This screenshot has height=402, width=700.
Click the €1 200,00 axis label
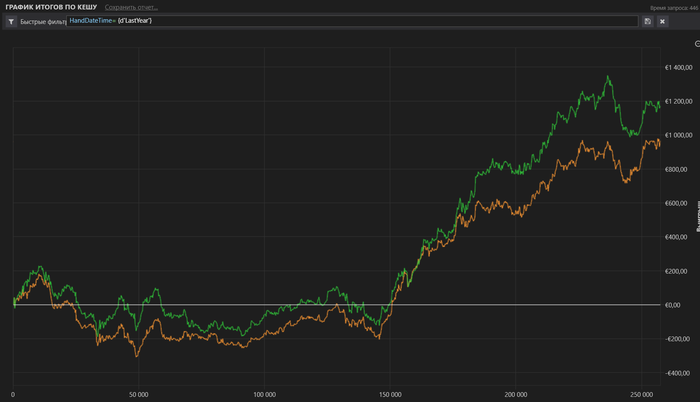679,101
